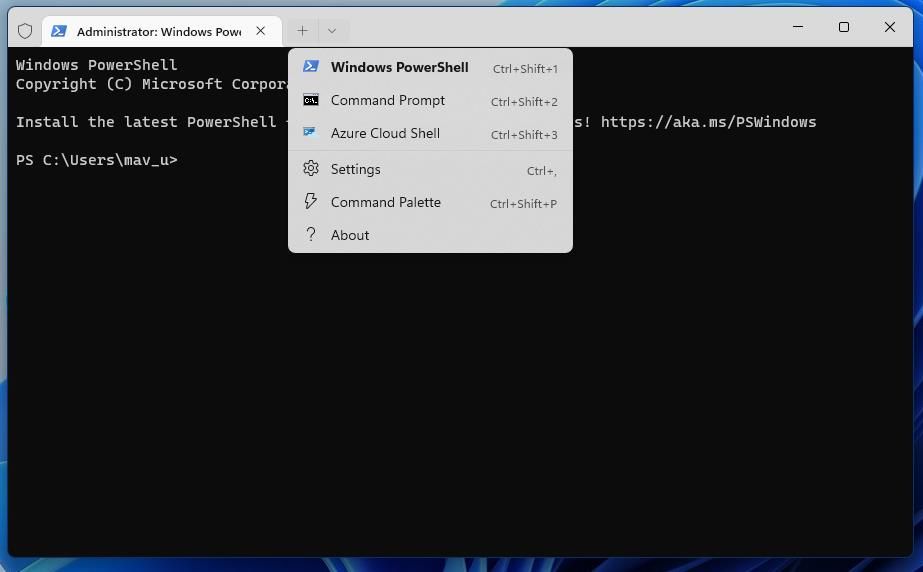Click the Ctrl+Shift+2 shortcut text

pyautogui.click(x=524, y=102)
